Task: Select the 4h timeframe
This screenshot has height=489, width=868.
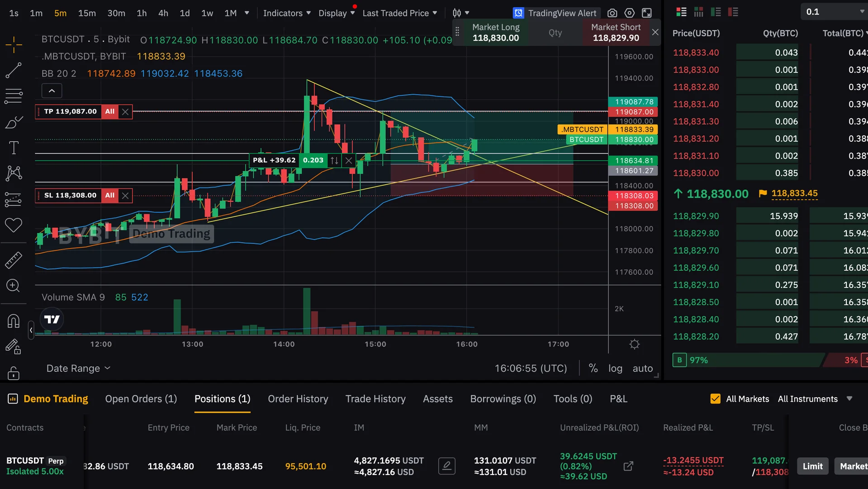Action: point(163,13)
